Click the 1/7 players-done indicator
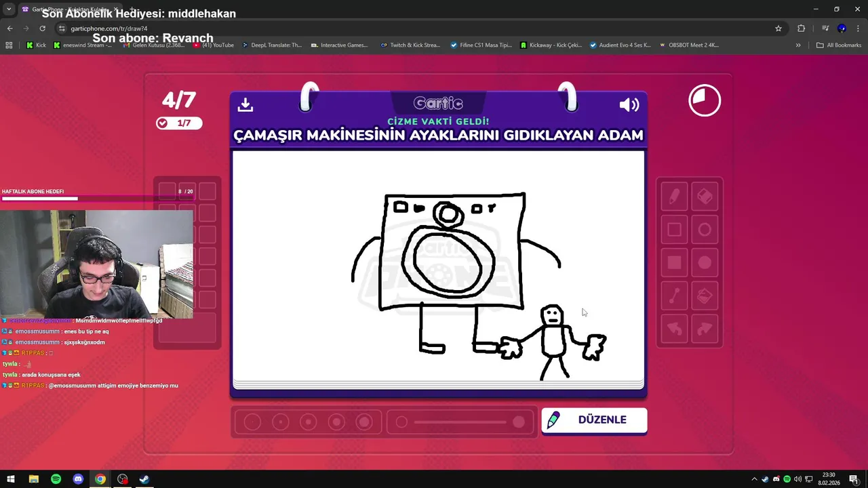 [x=179, y=123]
